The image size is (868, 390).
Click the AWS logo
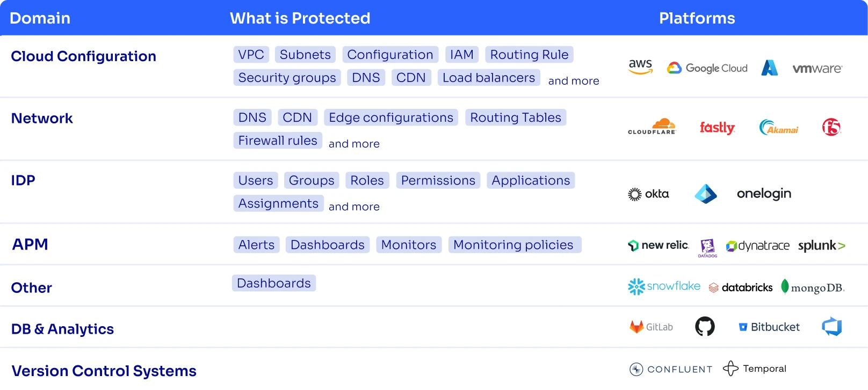[x=640, y=67]
